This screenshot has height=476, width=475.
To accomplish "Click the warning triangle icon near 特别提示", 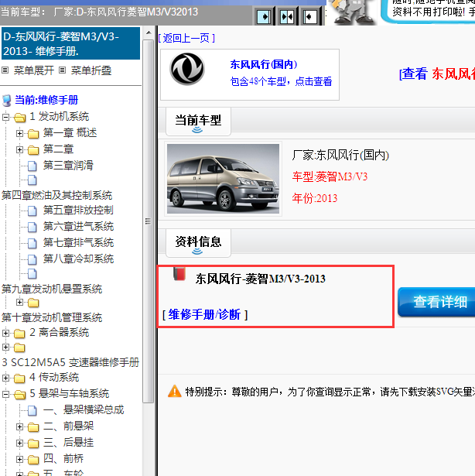I will tap(175, 392).
